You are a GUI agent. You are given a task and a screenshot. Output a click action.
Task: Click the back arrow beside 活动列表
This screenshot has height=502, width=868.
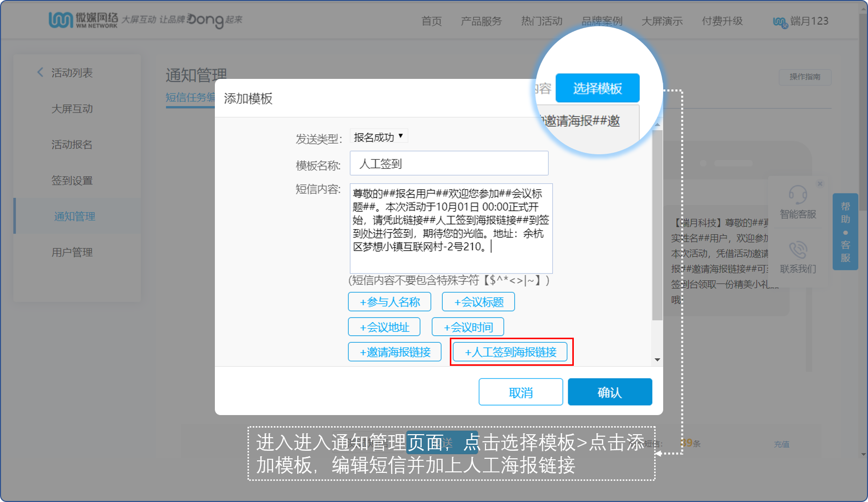[40, 72]
